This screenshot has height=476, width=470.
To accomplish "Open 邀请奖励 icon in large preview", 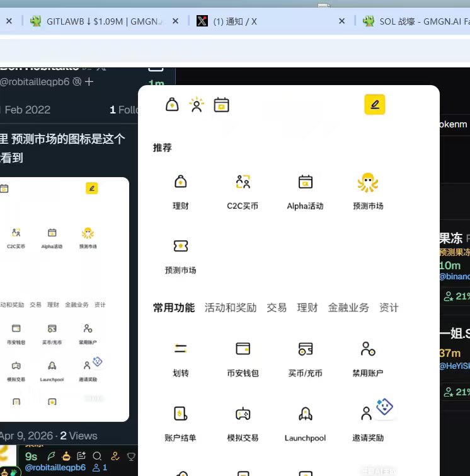I will pyautogui.click(x=366, y=414).
